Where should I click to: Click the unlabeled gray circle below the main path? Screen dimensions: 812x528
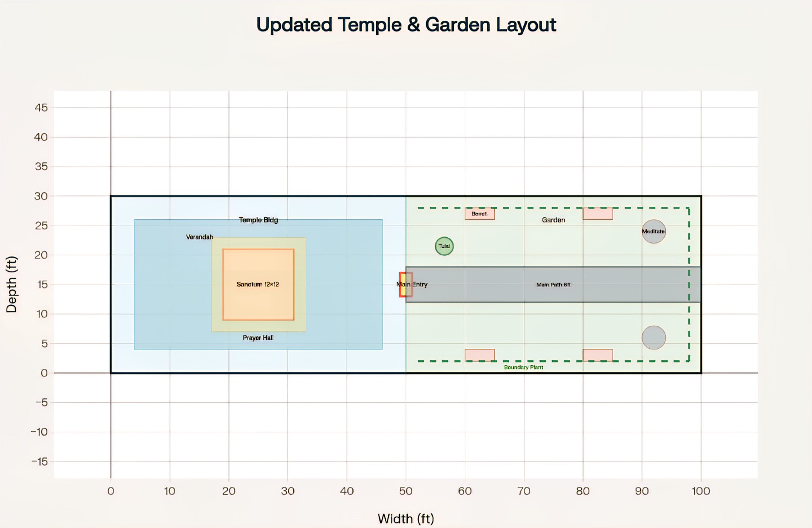(x=654, y=338)
